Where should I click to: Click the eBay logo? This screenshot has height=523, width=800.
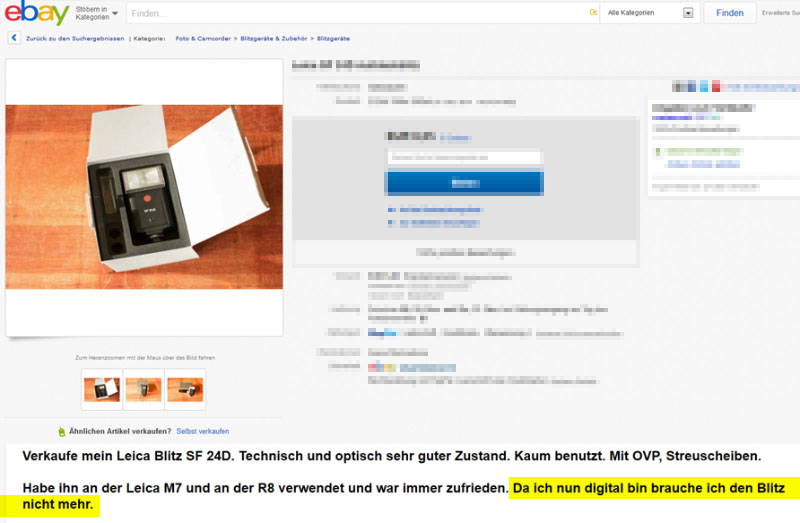pos(37,12)
